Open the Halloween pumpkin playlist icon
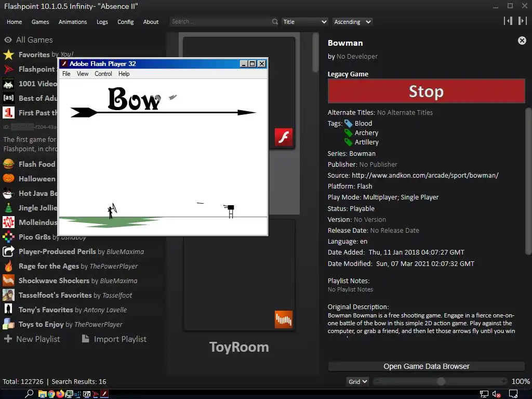This screenshot has width=532, height=399. 8,179
